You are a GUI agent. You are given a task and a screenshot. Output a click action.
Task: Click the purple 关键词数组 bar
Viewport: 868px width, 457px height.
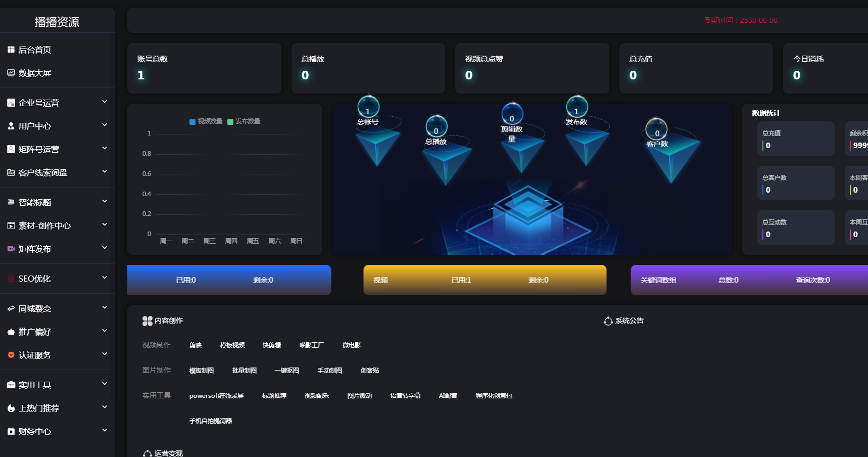749,280
